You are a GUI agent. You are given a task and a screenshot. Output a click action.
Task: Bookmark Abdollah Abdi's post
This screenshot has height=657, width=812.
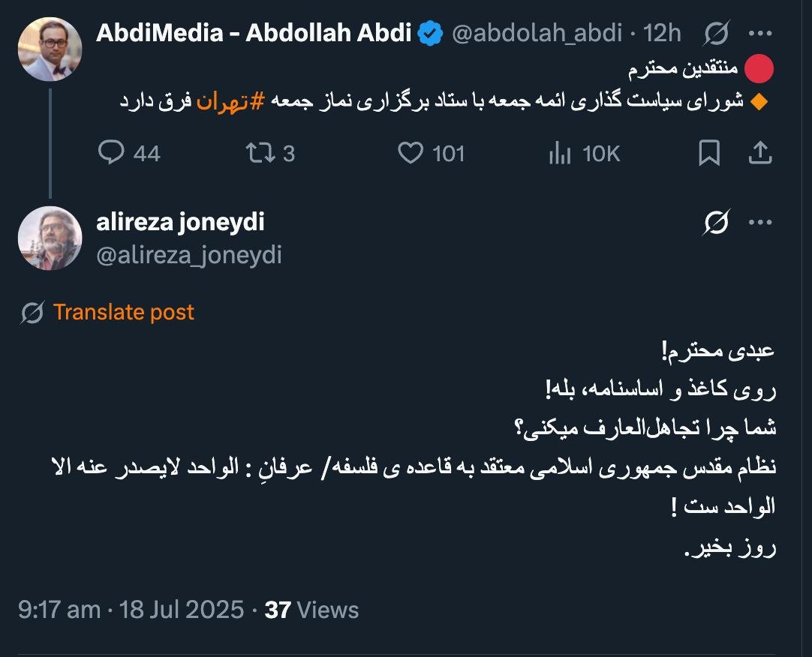[x=708, y=153]
